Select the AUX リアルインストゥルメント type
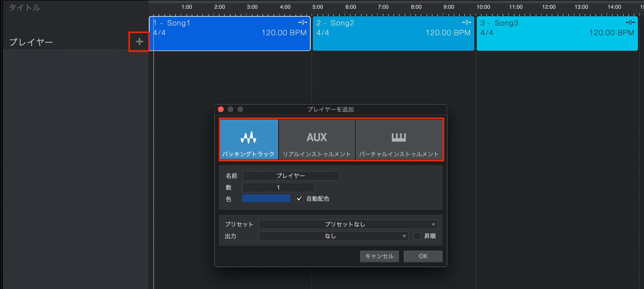 pos(317,139)
